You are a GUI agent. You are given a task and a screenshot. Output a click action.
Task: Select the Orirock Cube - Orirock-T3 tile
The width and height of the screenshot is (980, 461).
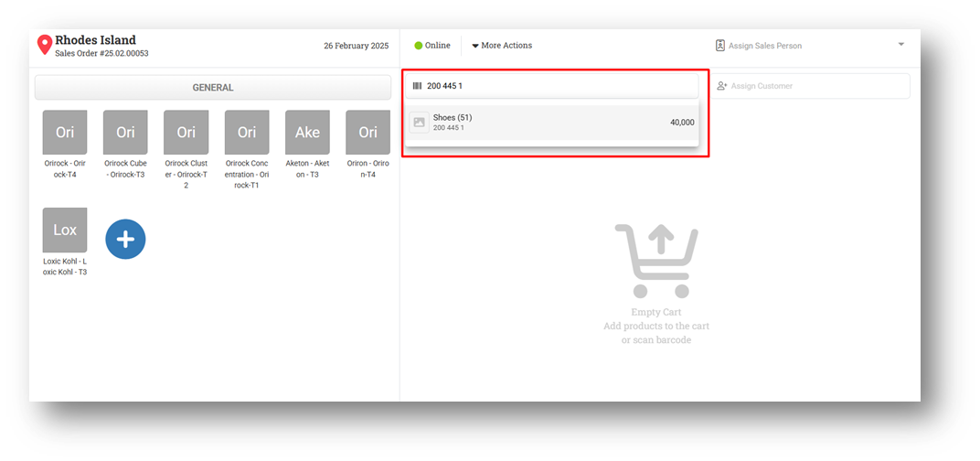click(125, 145)
